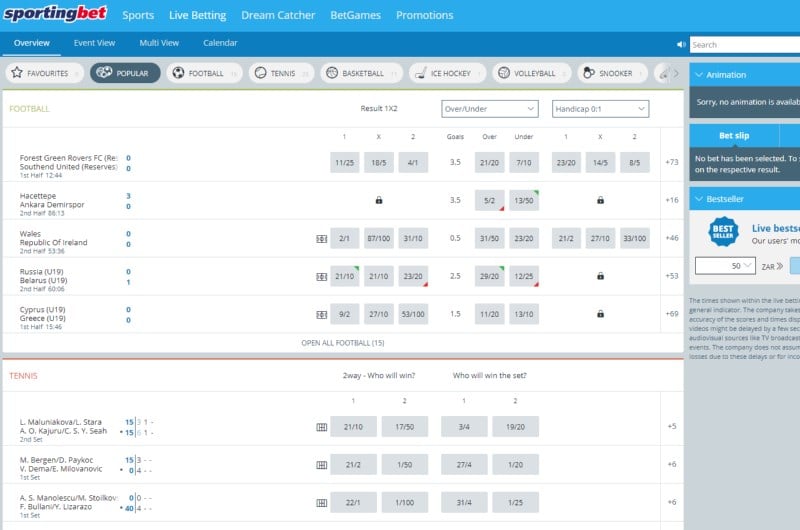Click locked handicap icon for Hacettepe match
Screen dimensions: 800x530
tap(601, 200)
